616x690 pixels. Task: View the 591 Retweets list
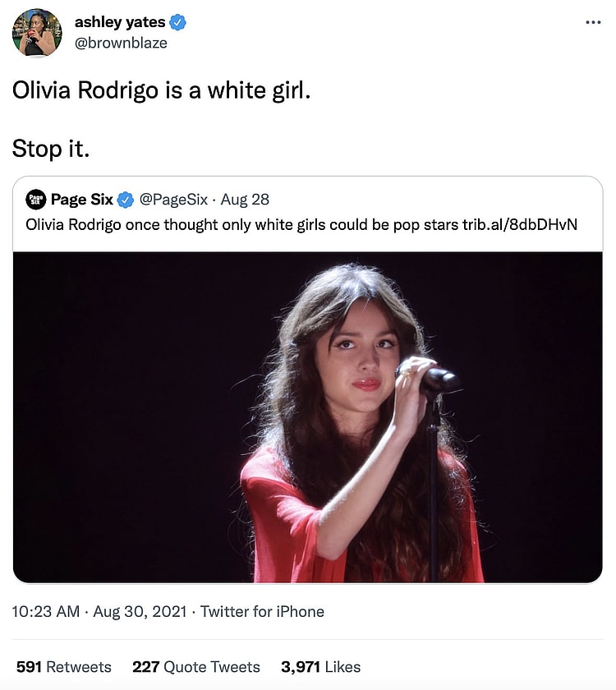pos(64,667)
